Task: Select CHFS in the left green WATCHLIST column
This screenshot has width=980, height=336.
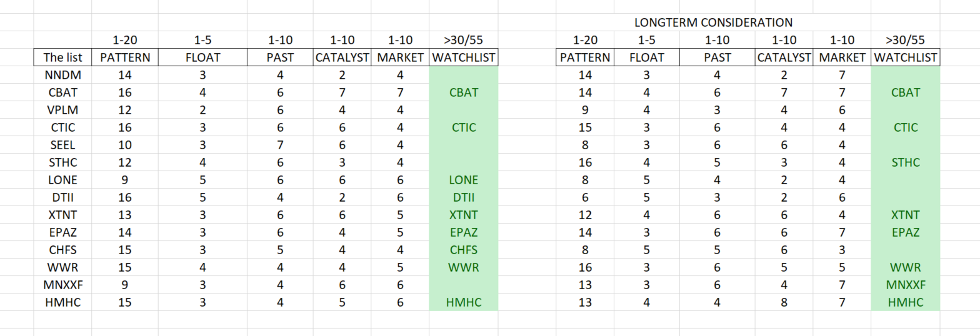Action: click(x=463, y=250)
